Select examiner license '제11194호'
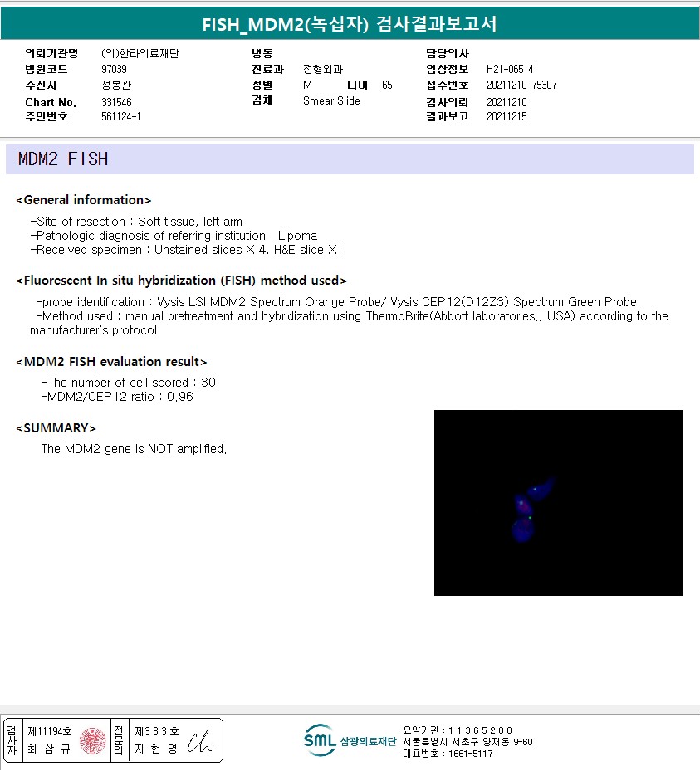The image size is (700, 771). [x=50, y=732]
